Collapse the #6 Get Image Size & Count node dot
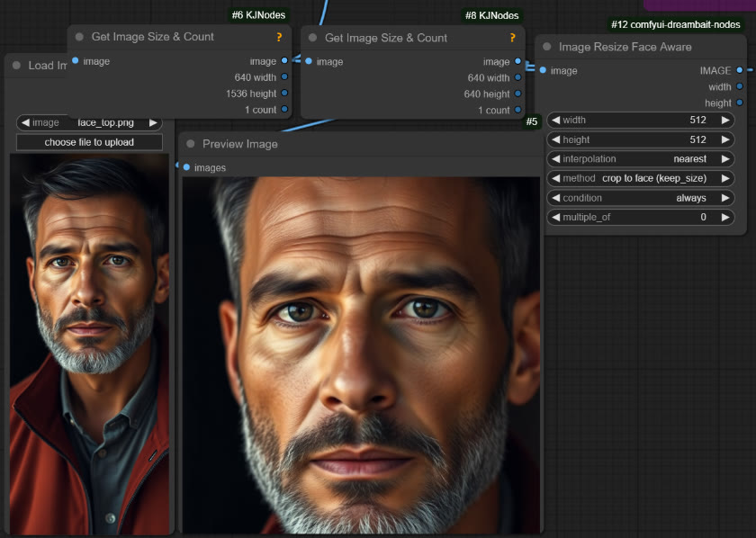 tap(79, 37)
